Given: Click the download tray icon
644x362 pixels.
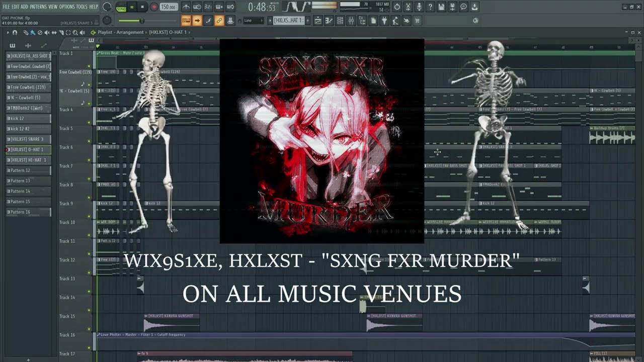Looking at the screenshot, I should pyautogui.click(x=474, y=7).
